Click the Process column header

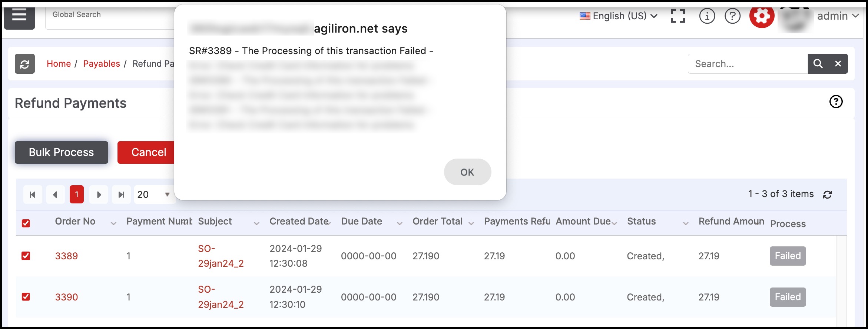coord(788,224)
